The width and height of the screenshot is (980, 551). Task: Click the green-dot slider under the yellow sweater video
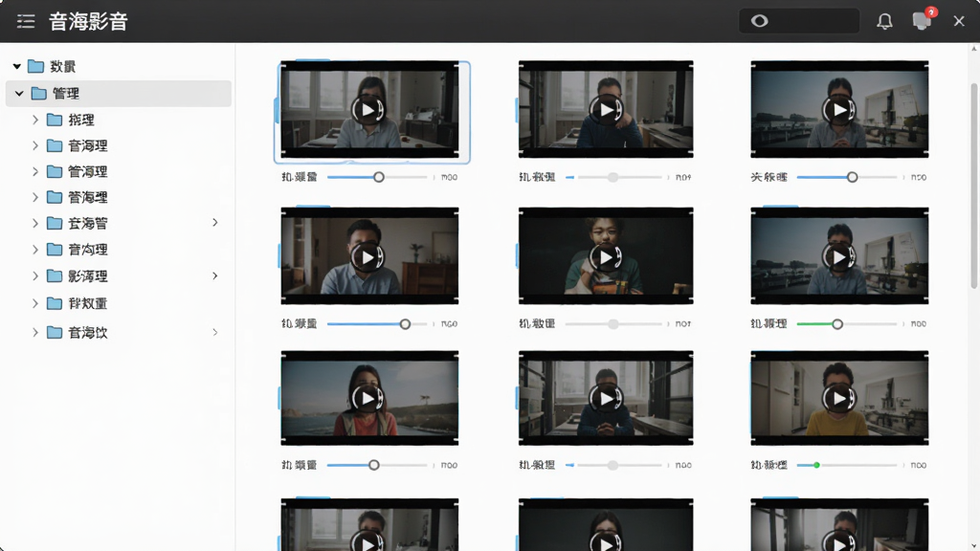click(816, 466)
